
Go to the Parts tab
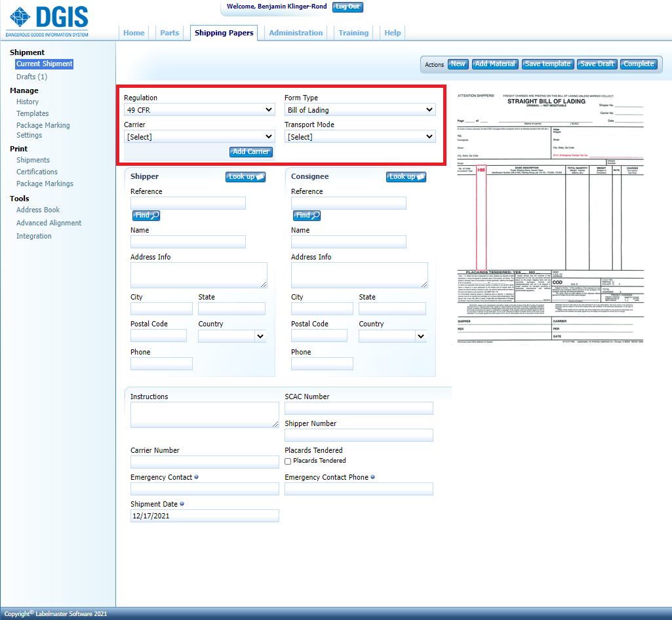[x=169, y=33]
